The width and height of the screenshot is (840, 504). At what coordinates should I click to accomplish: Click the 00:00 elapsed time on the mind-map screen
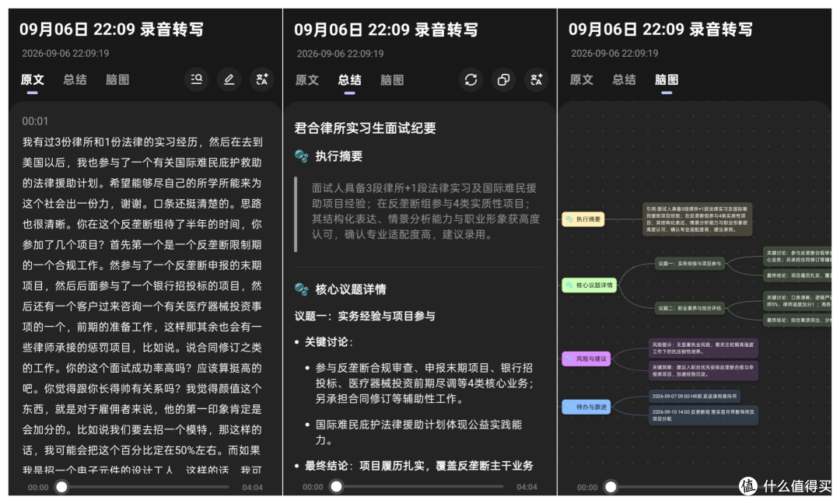pos(587,488)
